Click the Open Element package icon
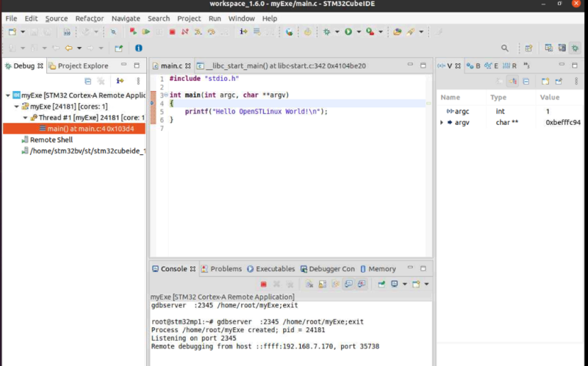The height and width of the screenshot is (366, 588). coord(397,32)
